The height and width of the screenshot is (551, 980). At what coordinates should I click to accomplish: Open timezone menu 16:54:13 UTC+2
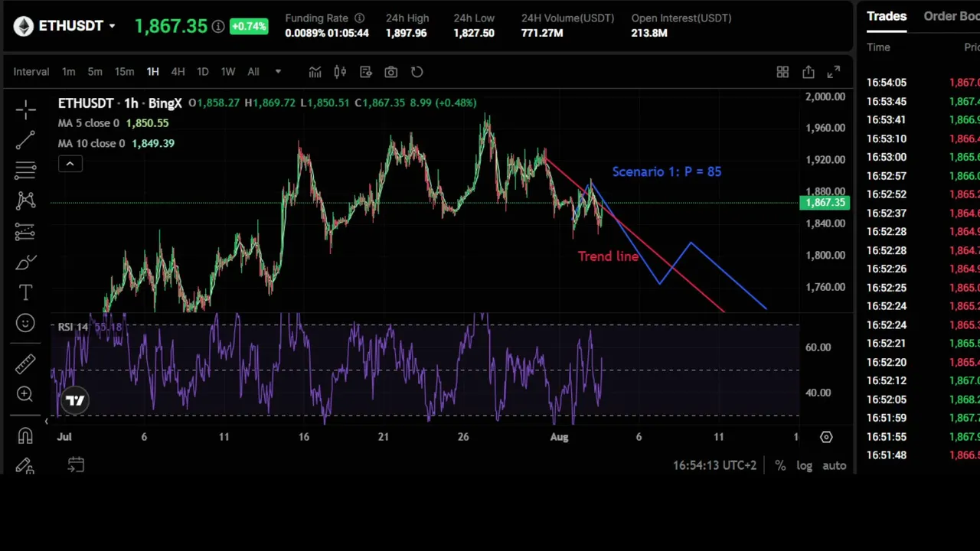click(x=714, y=465)
